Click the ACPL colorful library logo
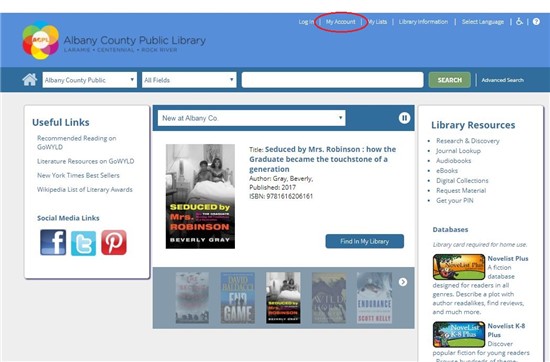 [40, 40]
